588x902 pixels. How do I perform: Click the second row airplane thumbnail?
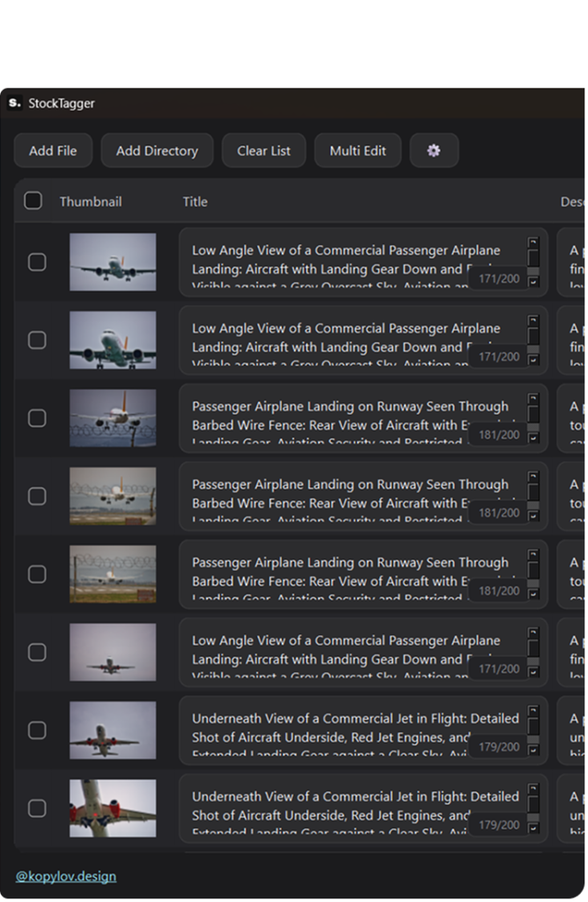tap(113, 340)
